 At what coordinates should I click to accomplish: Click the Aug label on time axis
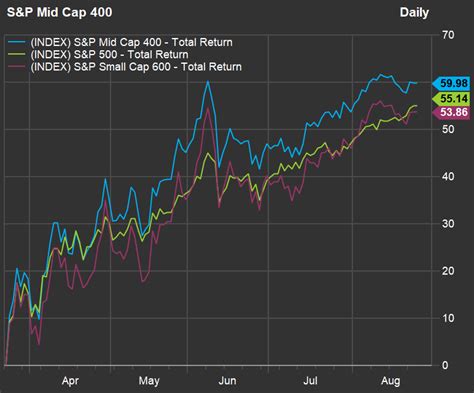tap(390, 381)
